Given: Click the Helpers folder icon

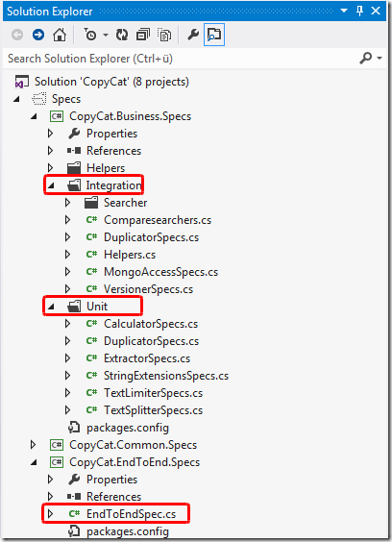Looking at the screenshot, I should [x=74, y=167].
